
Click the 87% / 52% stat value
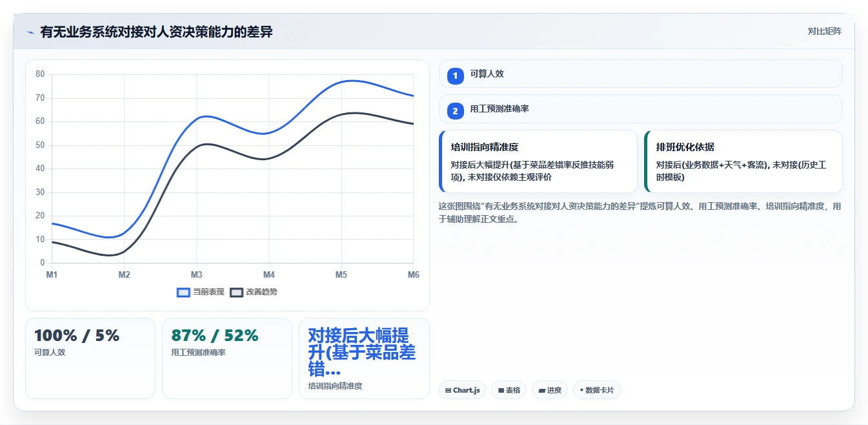(215, 336)
